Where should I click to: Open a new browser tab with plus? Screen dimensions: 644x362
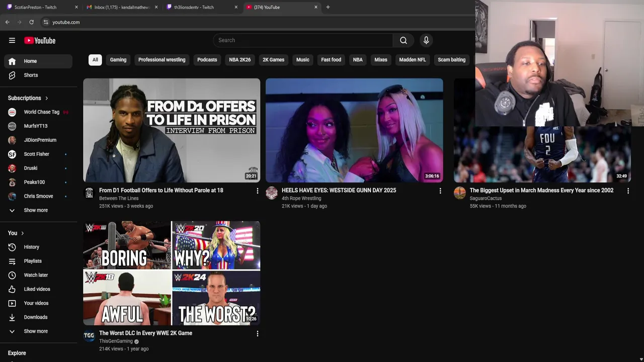coord(328,7)
